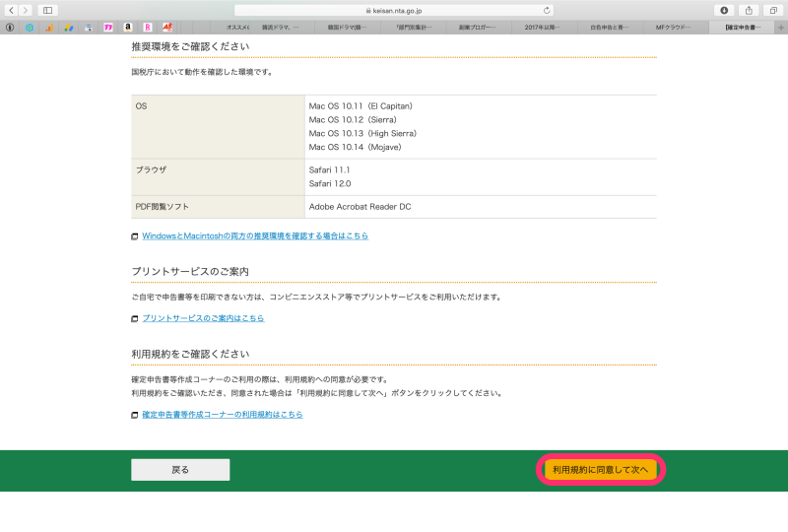
Task: Switch to the 2017年以降 tab
Action: coord(545,28)
